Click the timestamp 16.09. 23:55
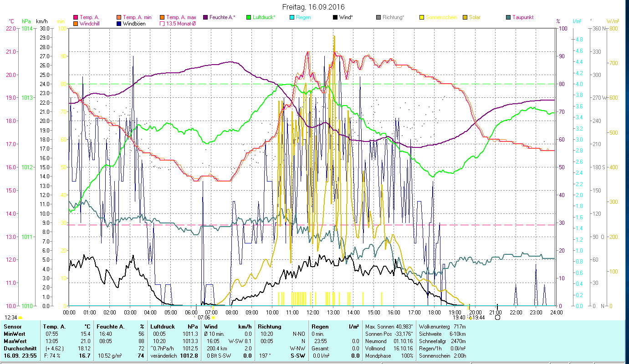Image resolution: width=629 pixels, height=364 pixels. (20, 356)
